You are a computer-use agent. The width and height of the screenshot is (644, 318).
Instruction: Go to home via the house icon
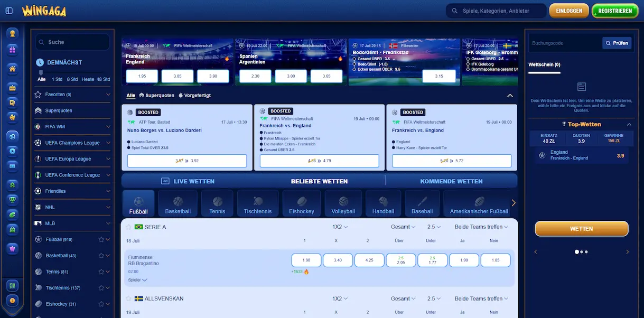[x=13, y=68]
